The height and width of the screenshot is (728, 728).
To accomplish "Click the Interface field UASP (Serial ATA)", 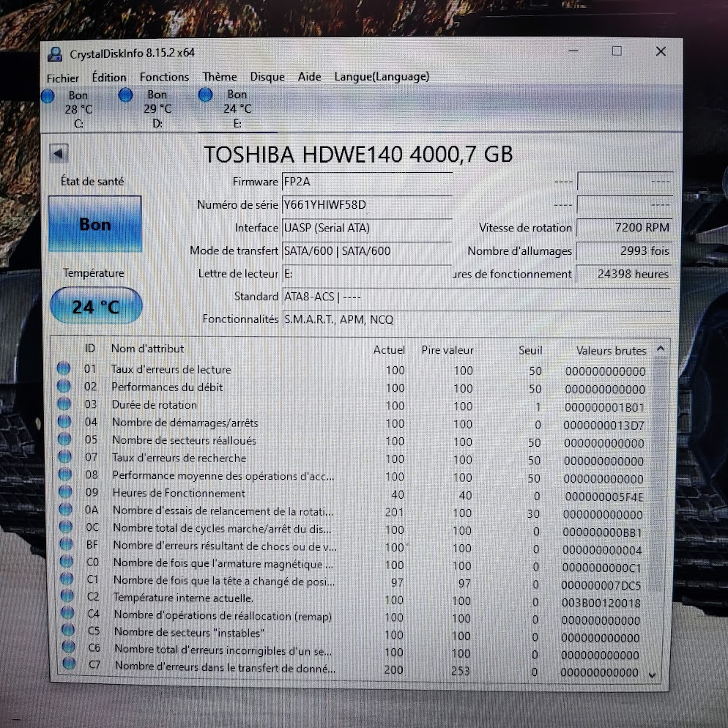I will [x=367, y=228].
